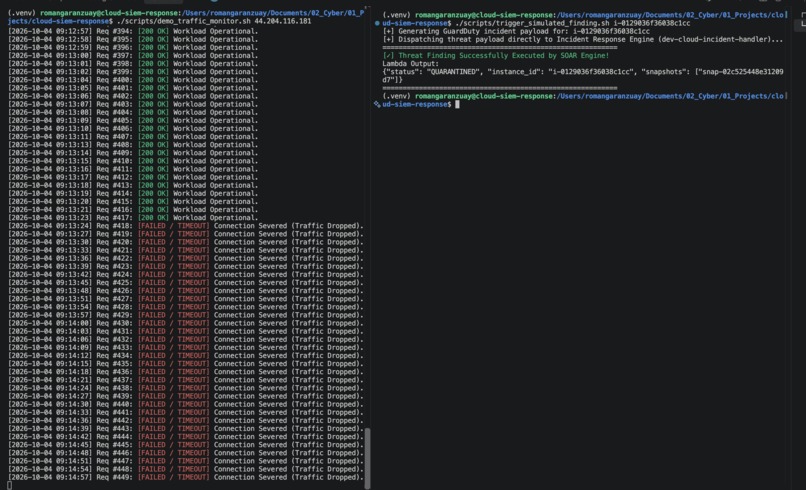This screenshot has height=490, width=806.
Task: Click the 'Generating GuardDuty incident payload' line
Action: pyautogui.click(x=516, y=31)
